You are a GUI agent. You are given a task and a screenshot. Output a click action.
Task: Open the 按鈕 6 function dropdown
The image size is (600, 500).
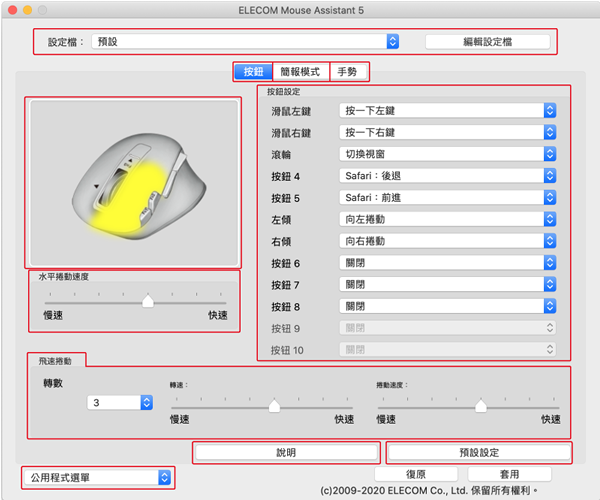click(x=447, y=263)
